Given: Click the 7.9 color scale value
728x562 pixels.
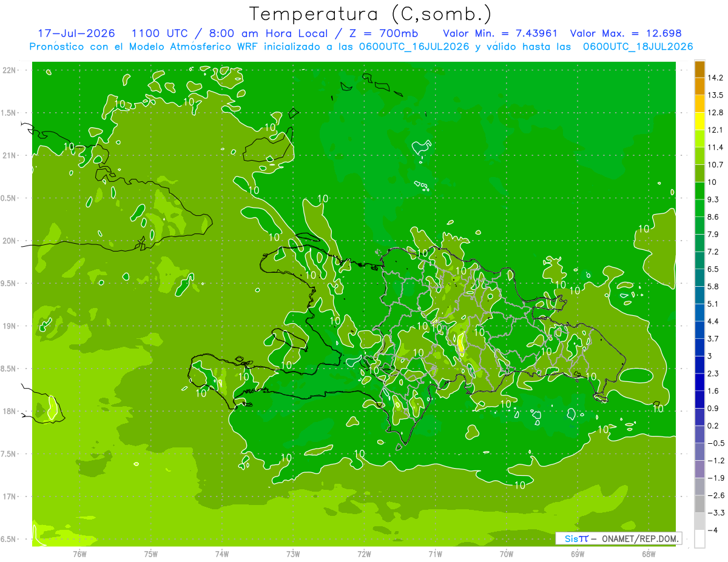Looking at the screenshot, I should [x=714, y=234].
